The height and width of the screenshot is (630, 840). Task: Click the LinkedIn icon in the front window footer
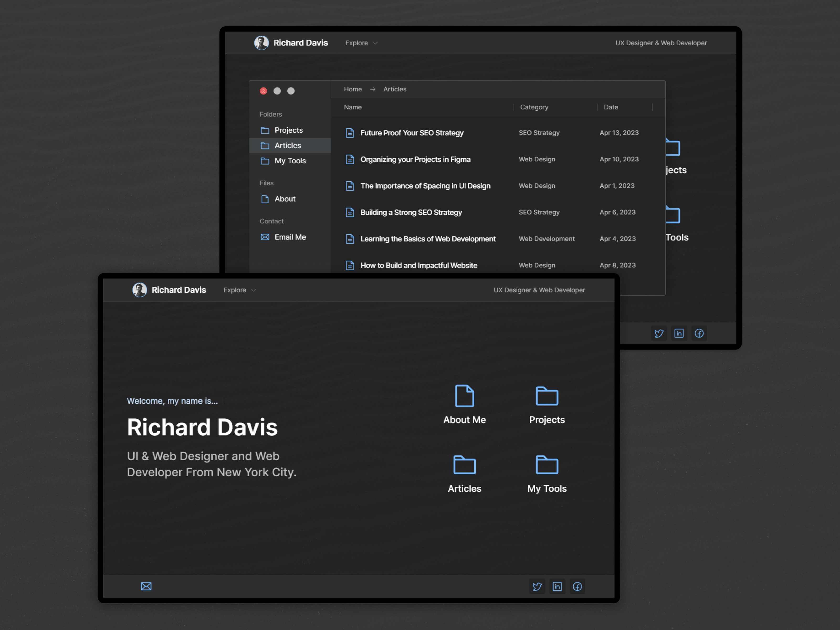(557, 587)
